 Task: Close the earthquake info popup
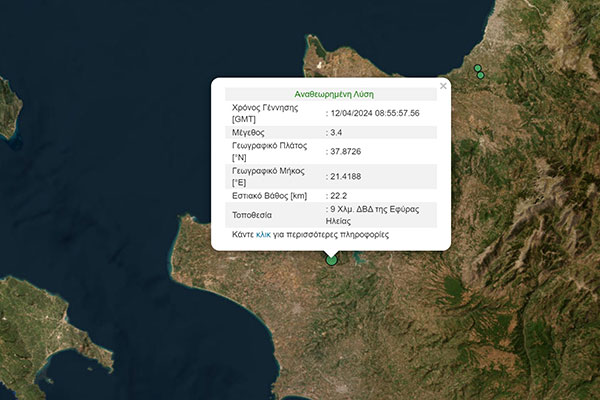(x=443, y=86)
